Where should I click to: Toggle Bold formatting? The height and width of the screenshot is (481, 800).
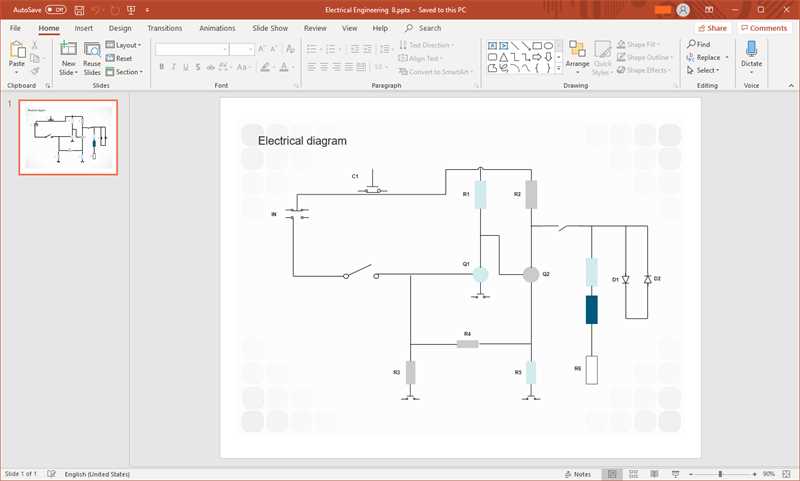click(162, 67)
